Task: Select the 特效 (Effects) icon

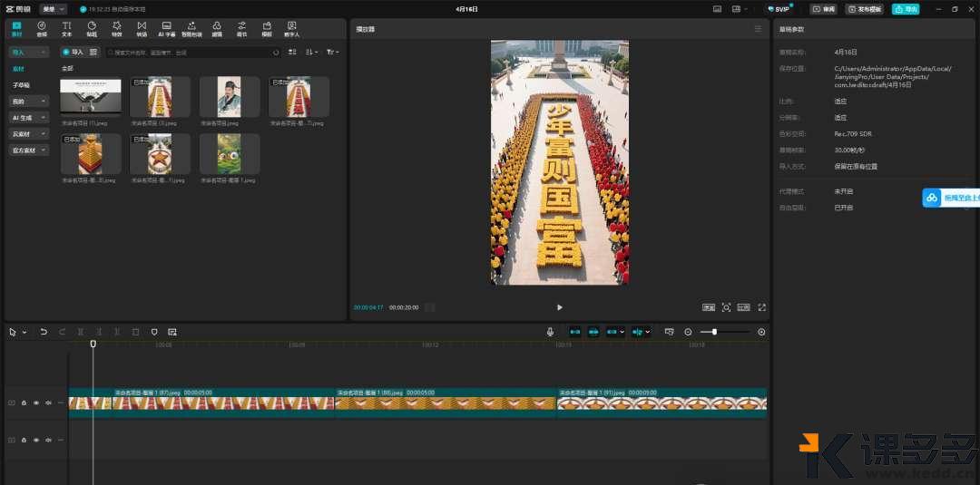Action: 116,28
